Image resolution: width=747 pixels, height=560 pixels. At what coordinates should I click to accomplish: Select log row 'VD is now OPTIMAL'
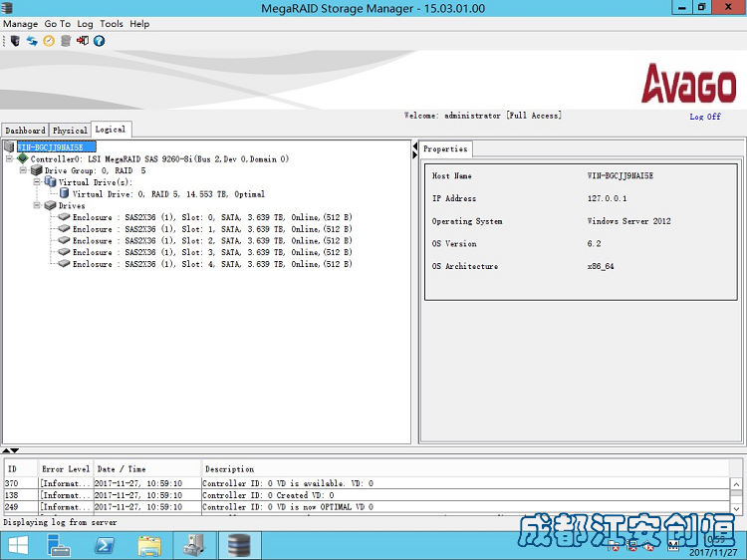click(367, 507)
